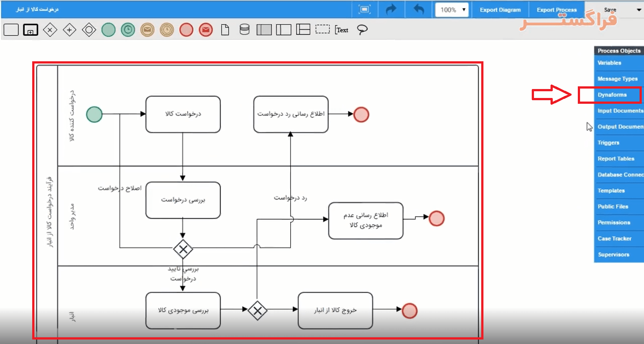Screen dimensions: 644x344
Task: Click the Export Diagram button
Action: (500, 9)
